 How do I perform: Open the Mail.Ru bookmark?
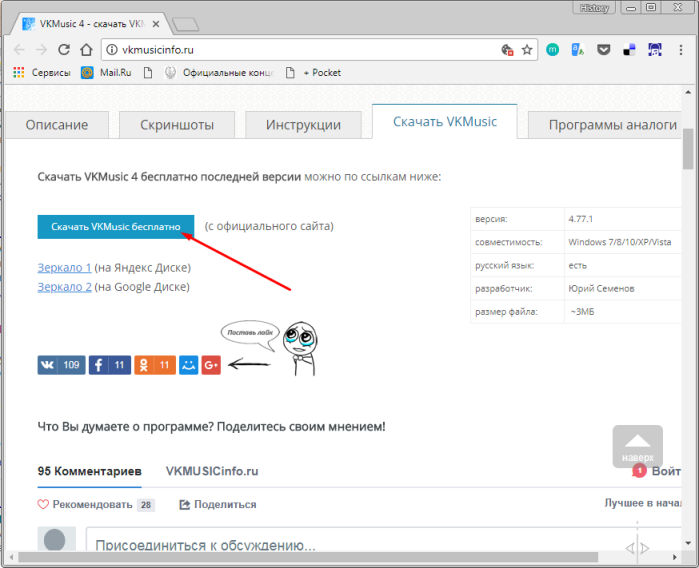[x=106, y=73]
